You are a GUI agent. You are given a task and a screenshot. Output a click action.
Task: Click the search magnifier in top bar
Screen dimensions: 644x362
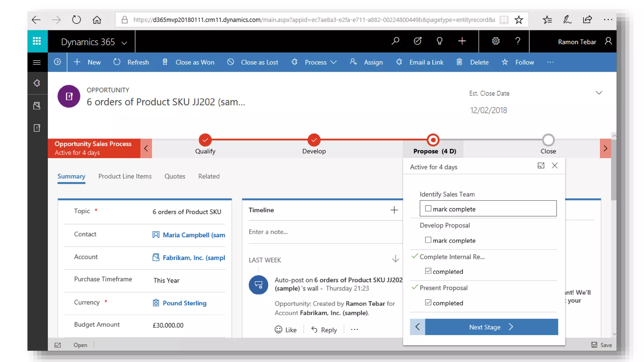click(395, 41)
